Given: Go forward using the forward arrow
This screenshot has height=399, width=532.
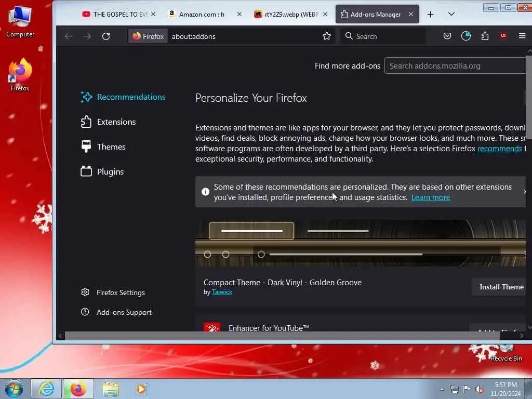Looking at the screenshot, I should (87, 36).
